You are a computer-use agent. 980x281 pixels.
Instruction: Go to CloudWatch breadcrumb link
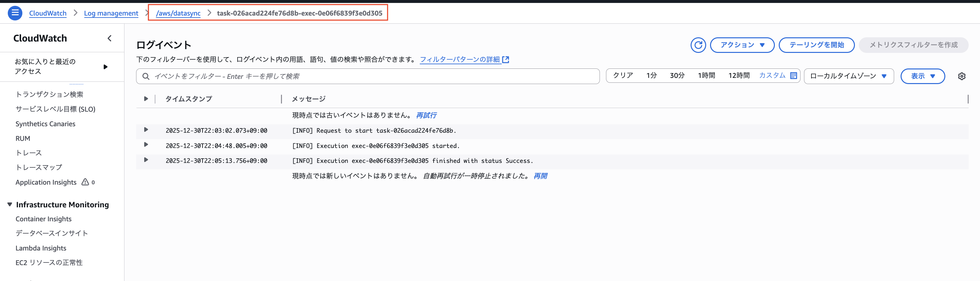point(48,13)
